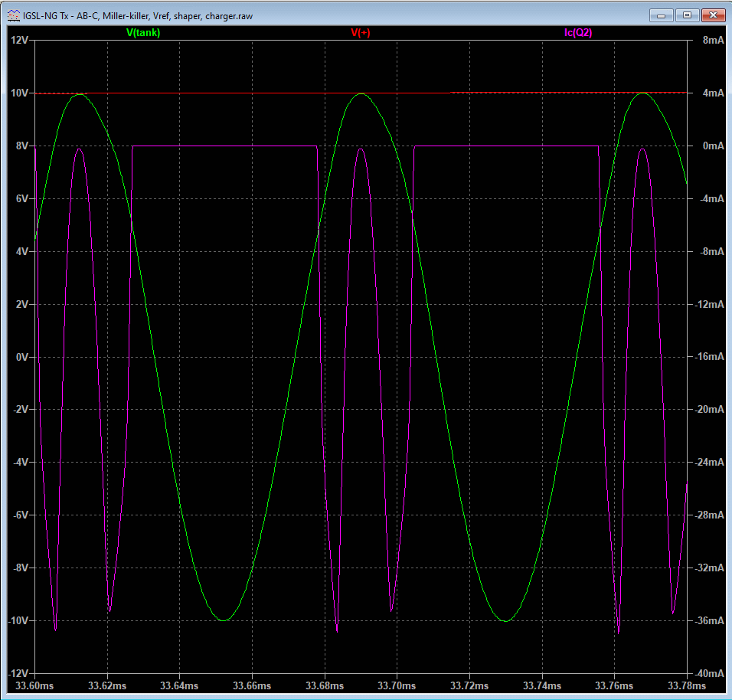Click the -16mA tick on current axis
732x700 pixels.
click(x=709, y=357)
